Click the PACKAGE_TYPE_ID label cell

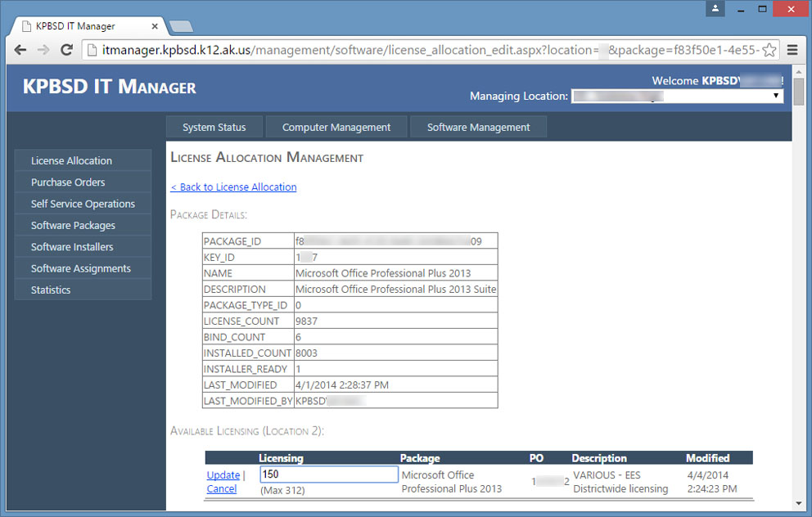(248, 305)
